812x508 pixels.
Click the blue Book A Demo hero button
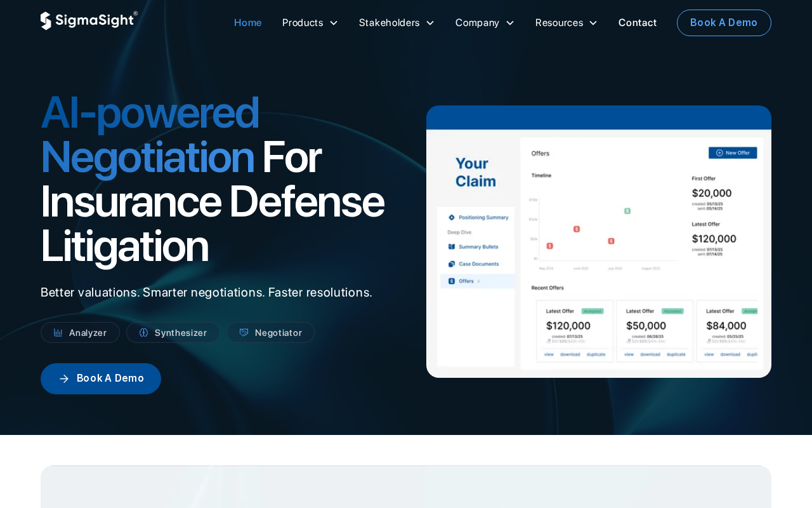pyautogui.click(x=101, y=378)
